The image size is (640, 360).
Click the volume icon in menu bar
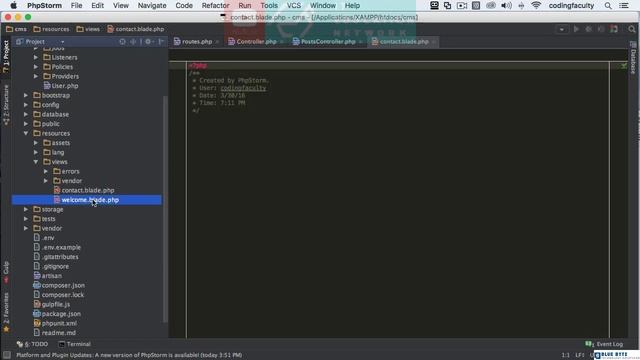[506, 6]
